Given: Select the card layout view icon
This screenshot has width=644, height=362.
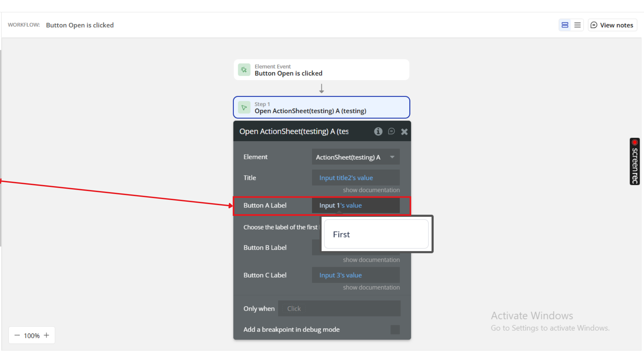Looking at the screenshot, I should point(565,25).
